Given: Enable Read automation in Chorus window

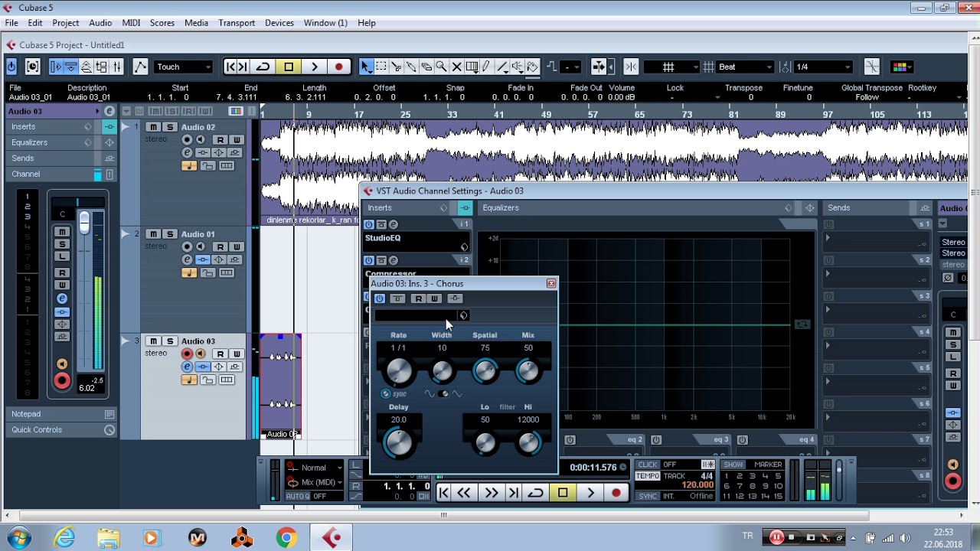Looking at the screenshot, I should pos(418,298).
